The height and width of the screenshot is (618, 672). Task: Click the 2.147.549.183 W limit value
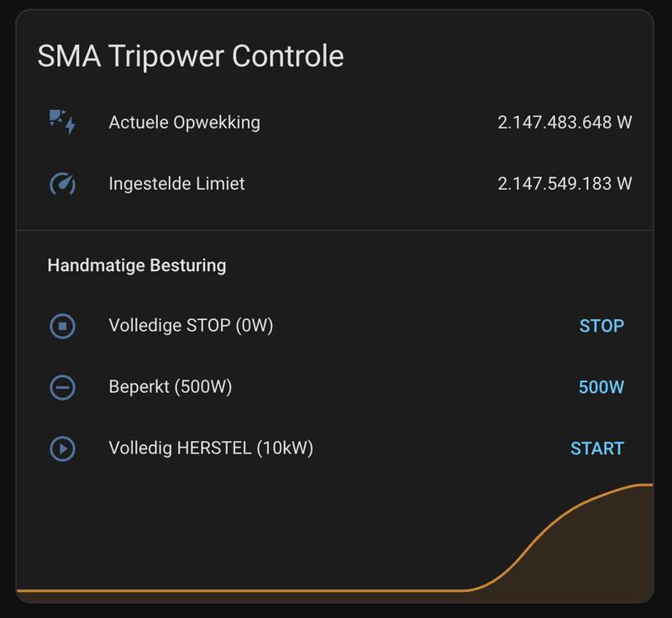point(564,184)
